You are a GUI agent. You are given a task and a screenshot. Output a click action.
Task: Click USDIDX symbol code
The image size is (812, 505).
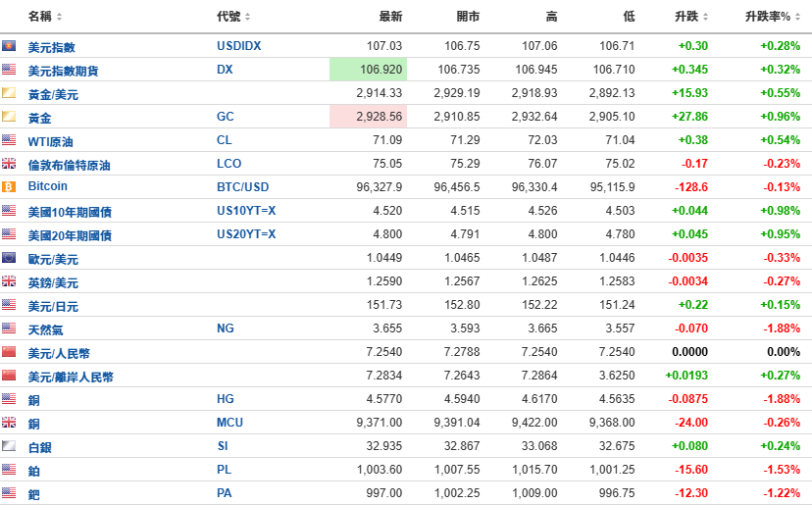pos(238,46)
